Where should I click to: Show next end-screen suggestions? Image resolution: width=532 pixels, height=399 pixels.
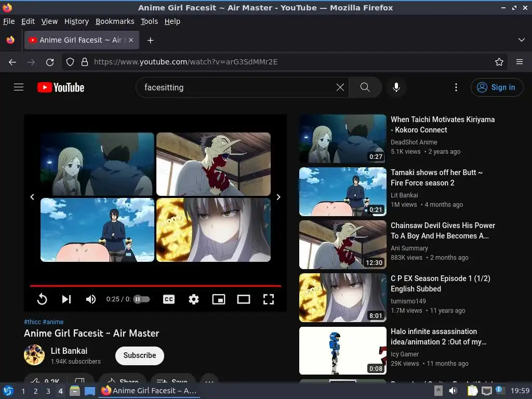[x=278, y=197]
